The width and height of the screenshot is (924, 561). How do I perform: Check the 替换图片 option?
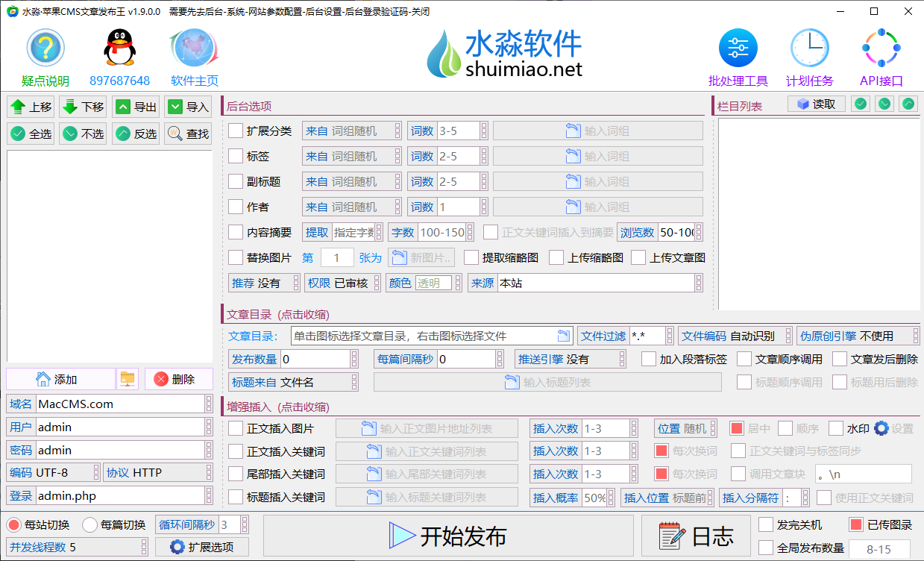point(236,258)
